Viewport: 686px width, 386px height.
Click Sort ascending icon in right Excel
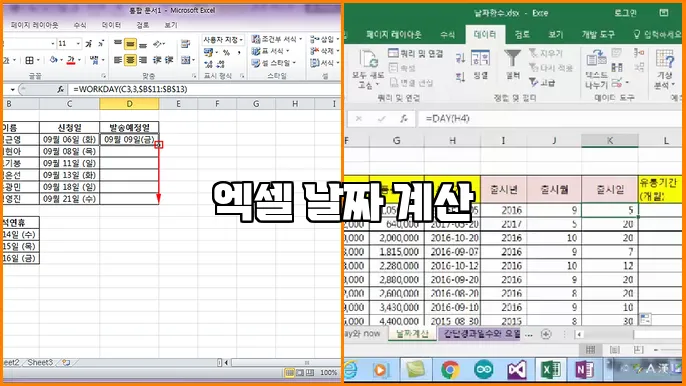coord(460,58)
